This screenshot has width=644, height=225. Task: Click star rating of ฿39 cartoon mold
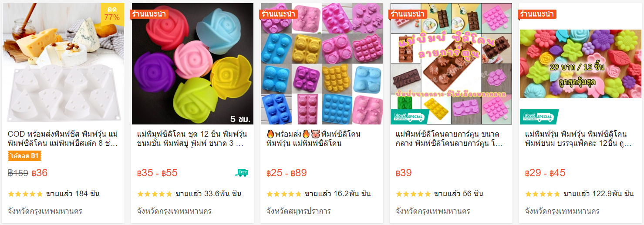click(413, 194)
